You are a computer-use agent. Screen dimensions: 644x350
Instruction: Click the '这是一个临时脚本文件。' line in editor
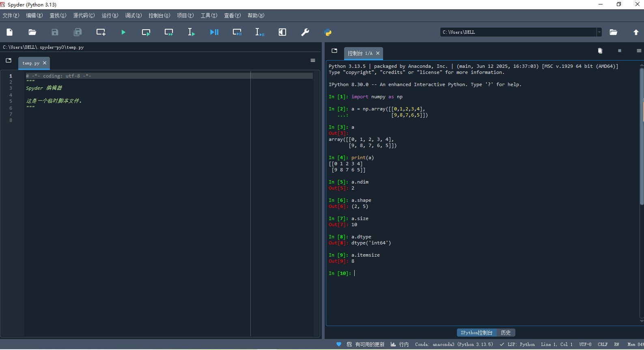coord(54,101)
